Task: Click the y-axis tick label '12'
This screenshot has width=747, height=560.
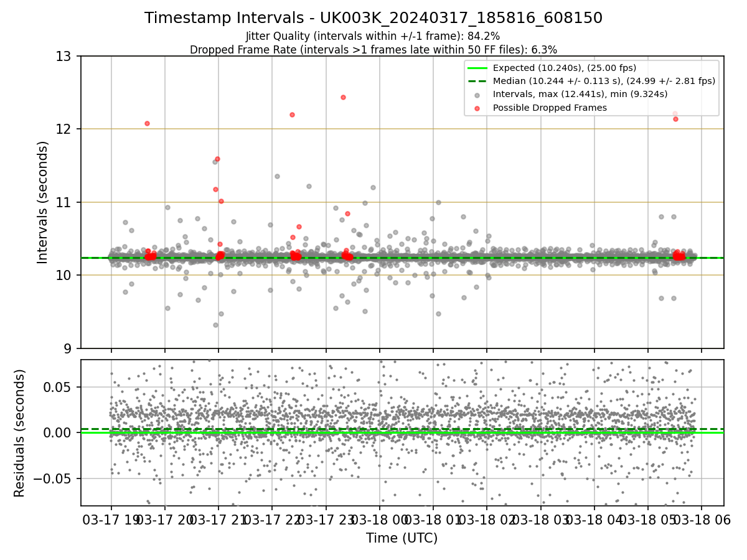Action: coord(65,129)
